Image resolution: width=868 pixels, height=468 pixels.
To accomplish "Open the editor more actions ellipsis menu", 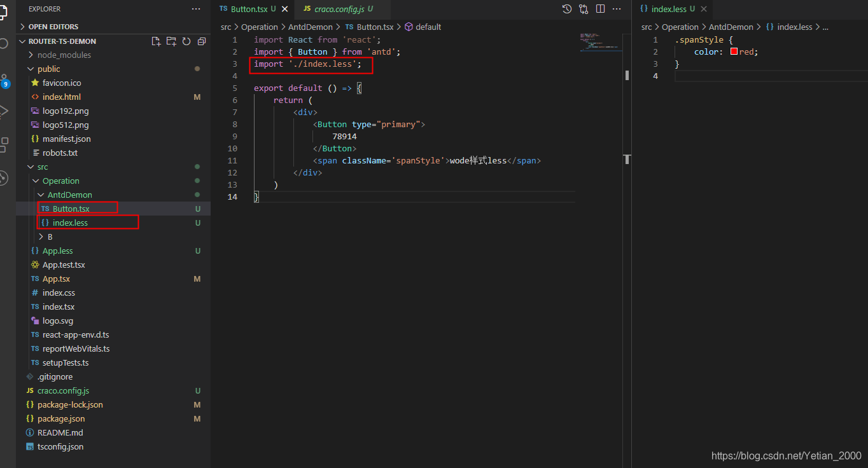I will [x=617, y=9].
